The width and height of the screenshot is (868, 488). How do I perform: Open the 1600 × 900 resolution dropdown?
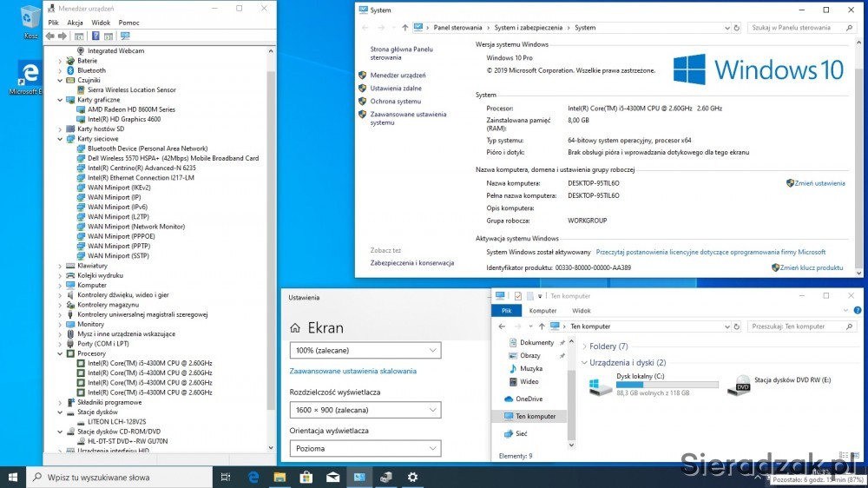(365, 410)
